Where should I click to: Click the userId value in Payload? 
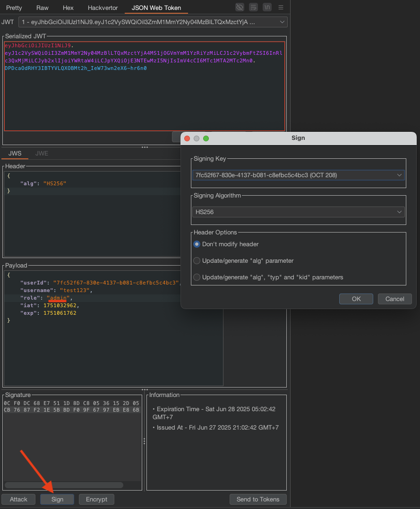(116, 283)
